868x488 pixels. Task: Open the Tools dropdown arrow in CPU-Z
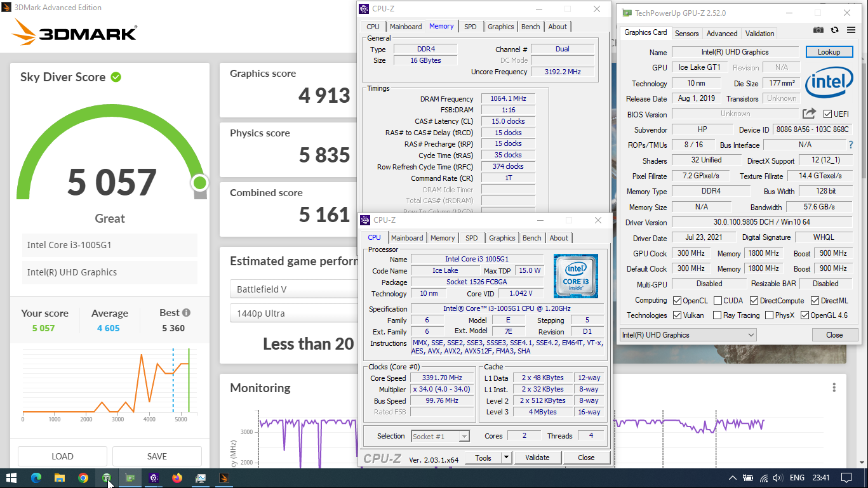pos(506,458)
